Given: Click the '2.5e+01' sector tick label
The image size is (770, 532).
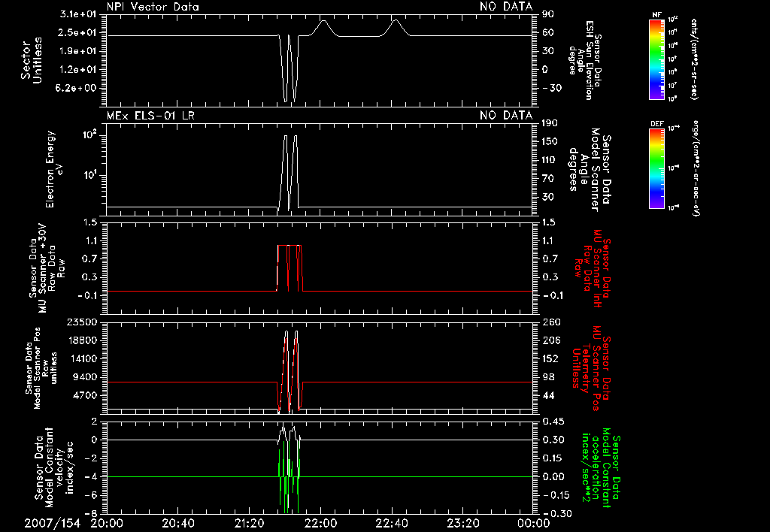Looking at the screenshot, I should click(x=77, y=33).
